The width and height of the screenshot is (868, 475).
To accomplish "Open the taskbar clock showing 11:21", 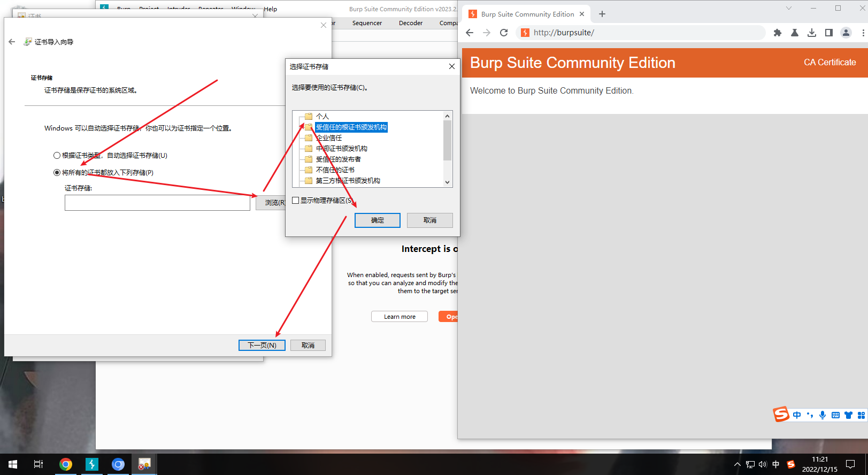I will tap(819, 464).
